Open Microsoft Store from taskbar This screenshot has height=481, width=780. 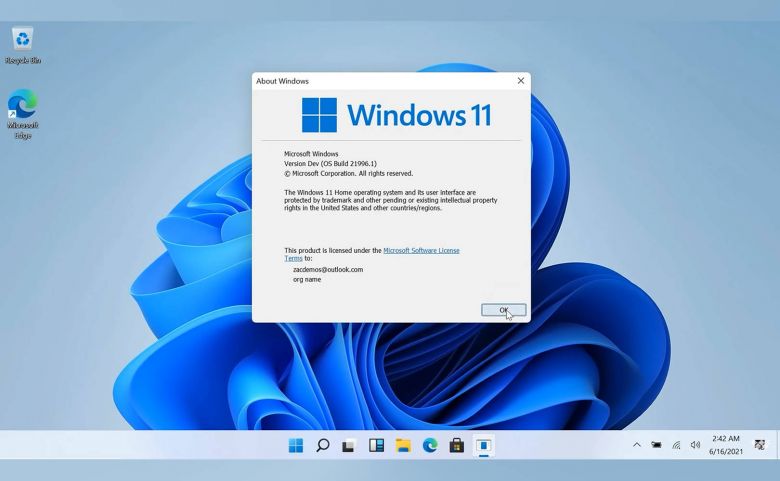click(457, 445)
